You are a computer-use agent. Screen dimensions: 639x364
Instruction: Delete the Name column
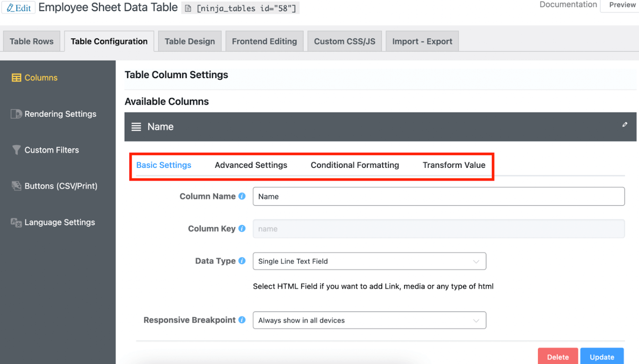point(558,357)
